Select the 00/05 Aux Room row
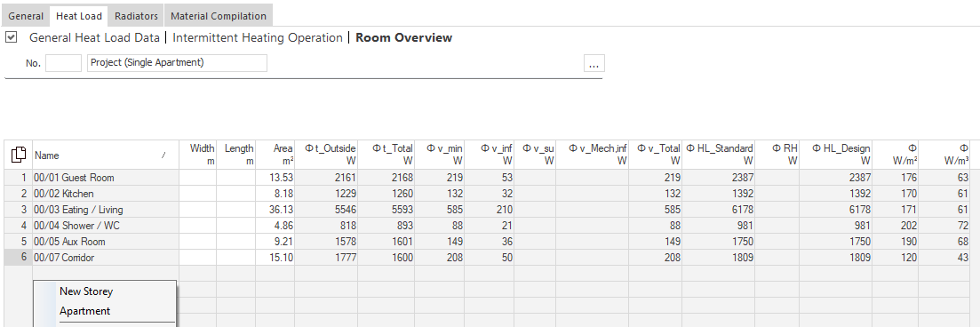This screenshot has width=980, height=327. 106,242
